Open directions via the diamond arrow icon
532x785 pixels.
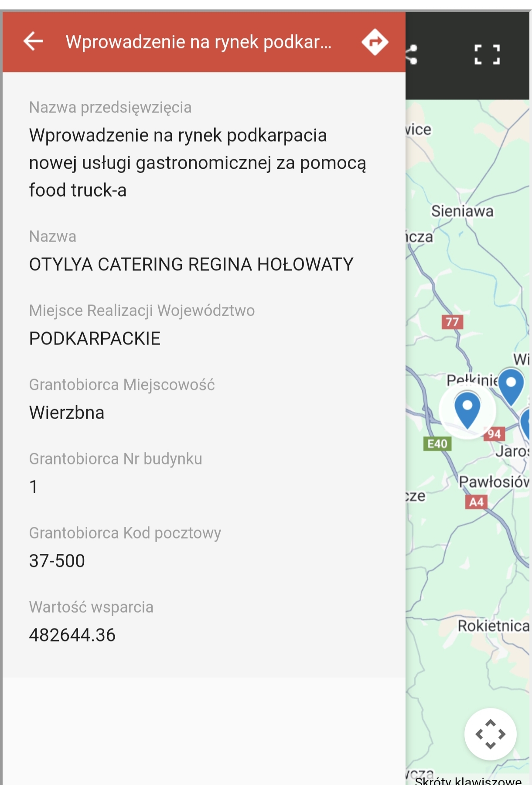[x=375, y=42]
